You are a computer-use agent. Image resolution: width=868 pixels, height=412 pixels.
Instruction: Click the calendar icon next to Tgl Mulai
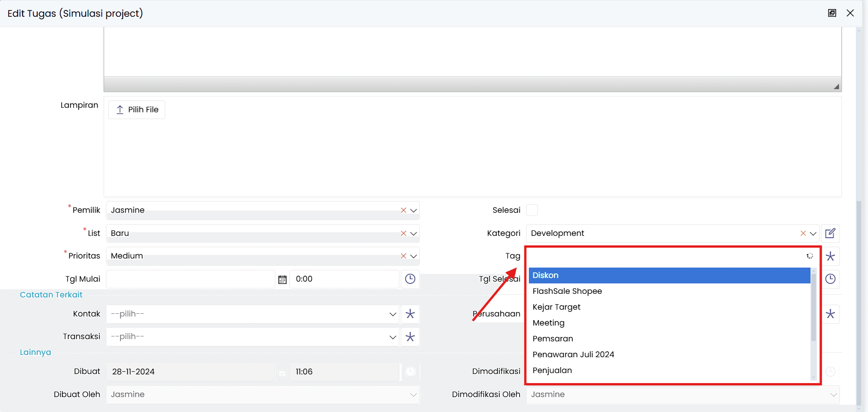pos(282,279)
